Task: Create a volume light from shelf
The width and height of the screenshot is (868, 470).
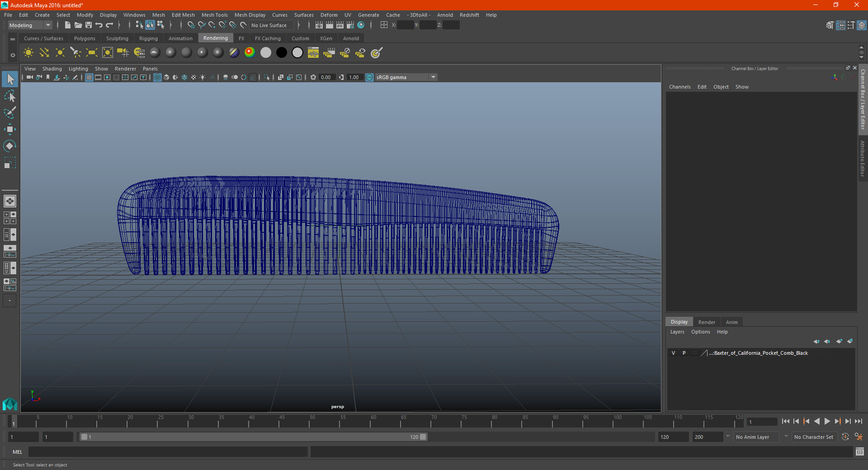Action: pyautogui.click(x=108, y=53)
